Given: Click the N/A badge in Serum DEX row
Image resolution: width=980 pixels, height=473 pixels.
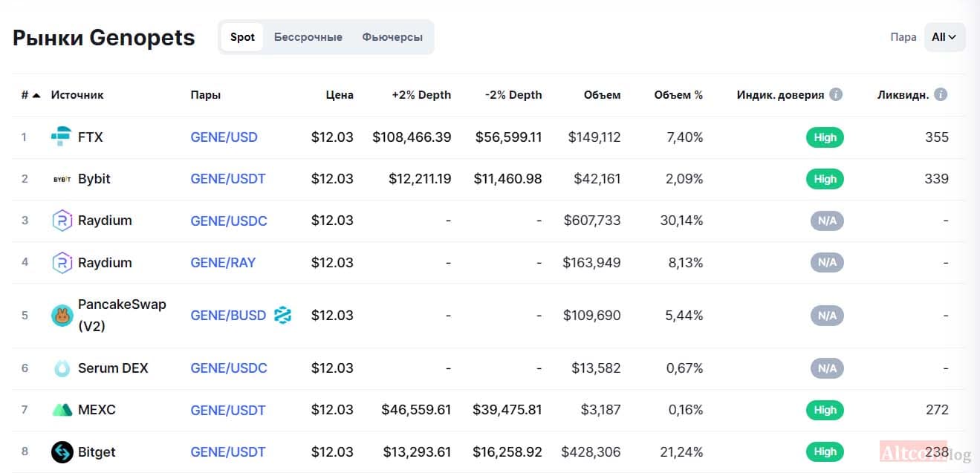Looking at the screenshot, I should 827,368.
